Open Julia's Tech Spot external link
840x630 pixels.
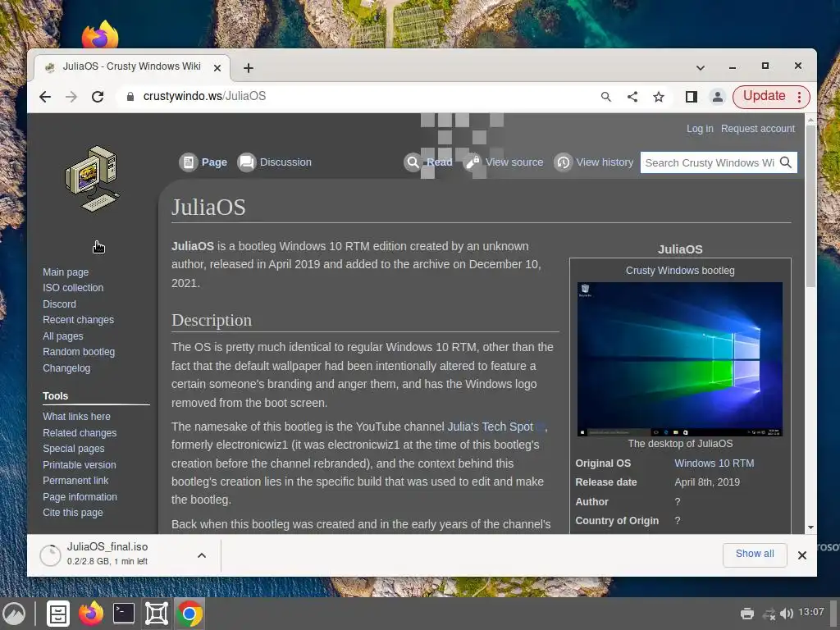(x=491, y=427)
